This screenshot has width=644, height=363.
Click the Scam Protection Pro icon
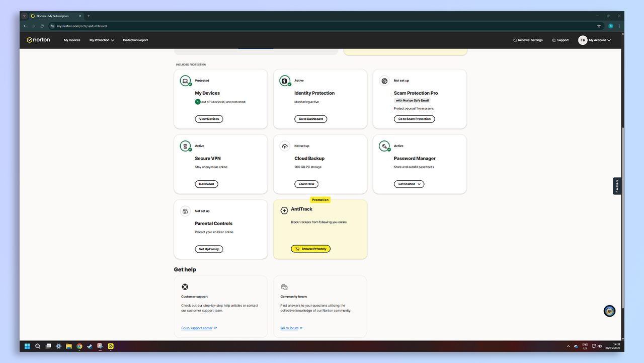tap(384, 81)
